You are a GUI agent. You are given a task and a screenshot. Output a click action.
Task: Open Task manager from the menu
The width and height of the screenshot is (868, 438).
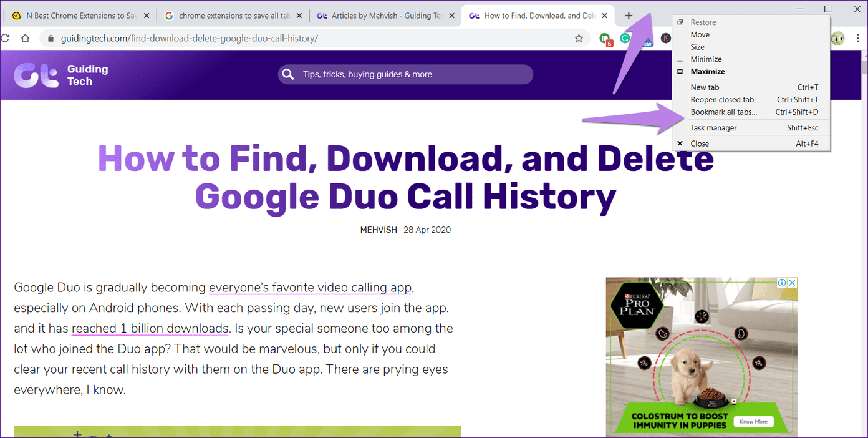tap(751, 128)
